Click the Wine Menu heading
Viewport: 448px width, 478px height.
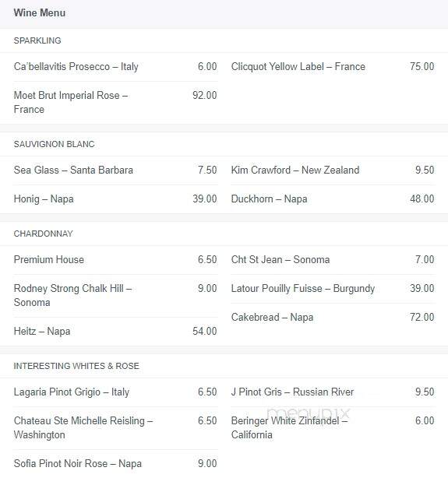click(40, 12)
